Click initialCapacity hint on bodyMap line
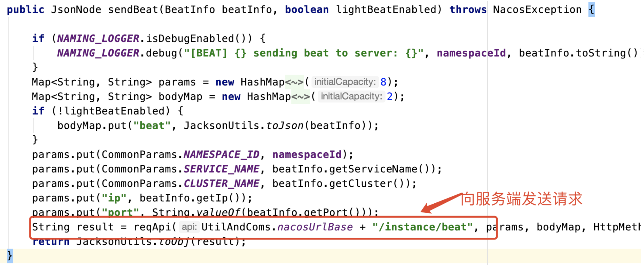This screenshot has width=644, height=265. pyautogui.click(x=351, y=96)
